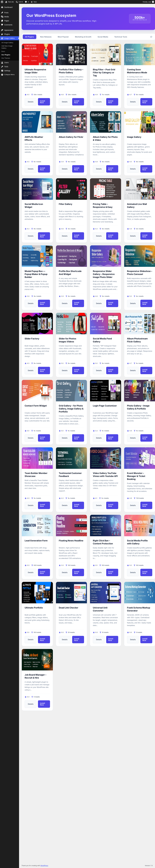
Task: Install Modal Popup Box plugin
Action: (x=44, y=303)
